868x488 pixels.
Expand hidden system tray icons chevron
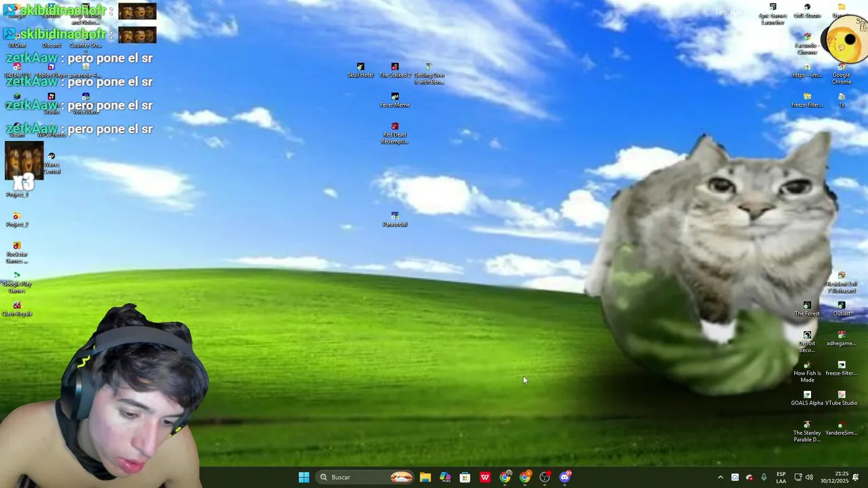pos(720,477)
